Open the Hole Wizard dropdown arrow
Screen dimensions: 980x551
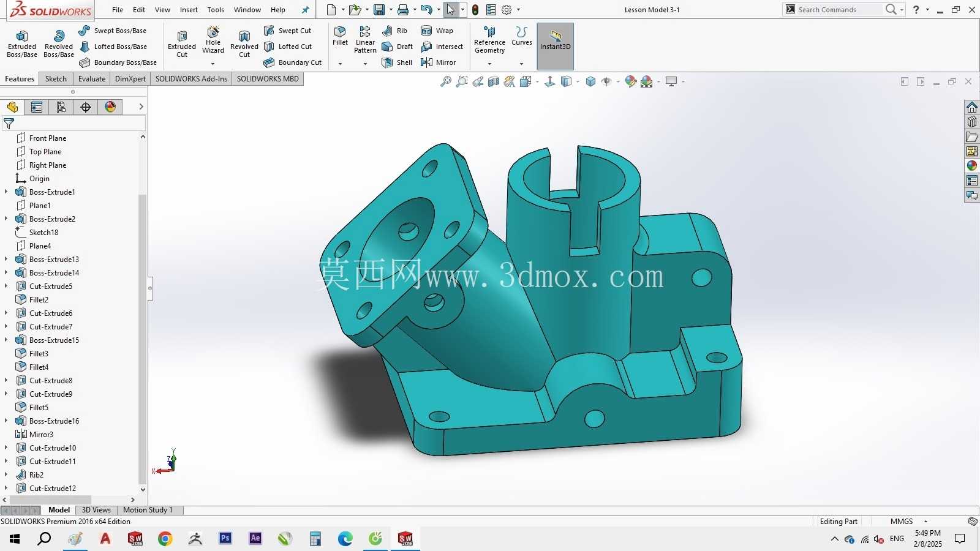pos(213,64)
